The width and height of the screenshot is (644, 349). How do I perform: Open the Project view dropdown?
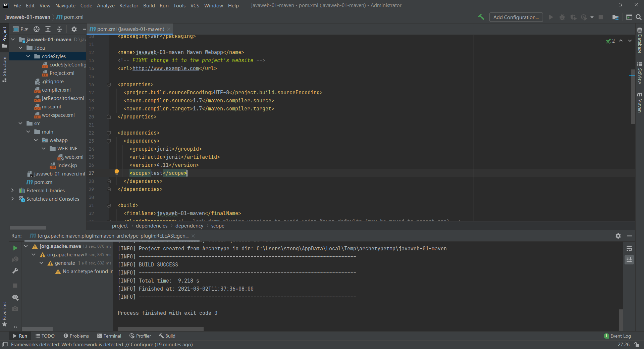tap(20, 29)
